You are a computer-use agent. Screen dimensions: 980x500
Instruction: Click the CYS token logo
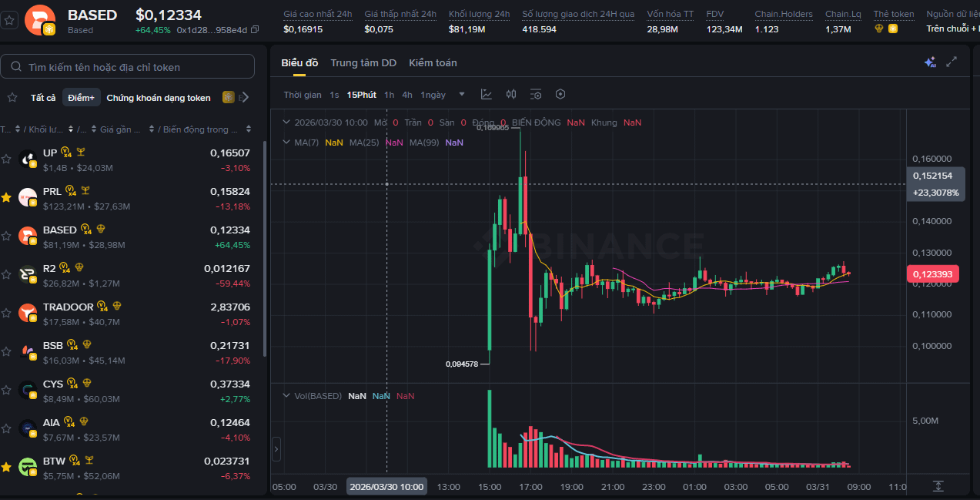point(28,391)
